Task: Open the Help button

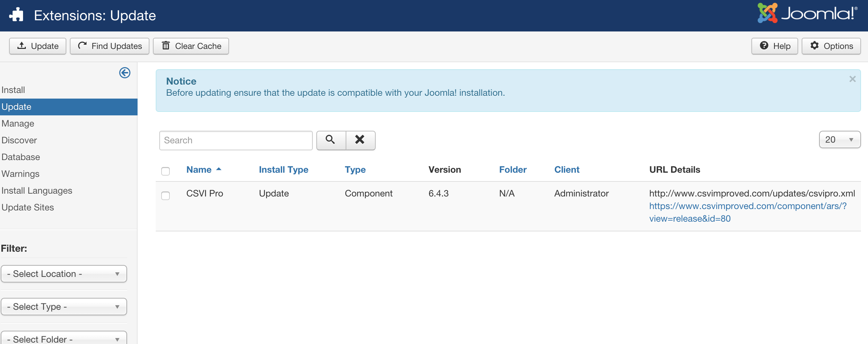Action: [774, 46]
